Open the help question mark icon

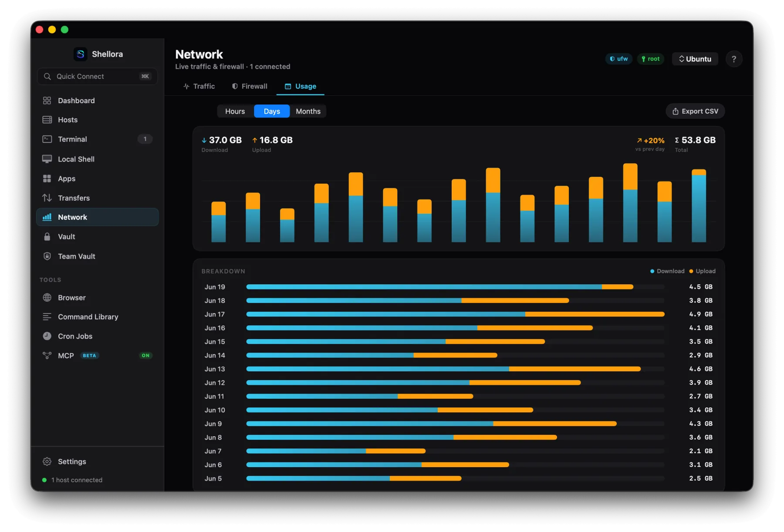[734, 59]
